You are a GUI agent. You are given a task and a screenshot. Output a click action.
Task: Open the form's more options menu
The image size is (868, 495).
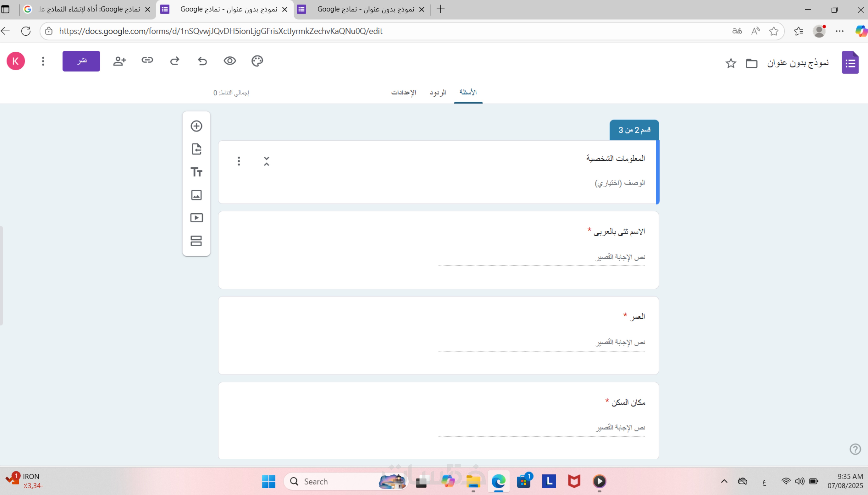click(x=43, y=61)
